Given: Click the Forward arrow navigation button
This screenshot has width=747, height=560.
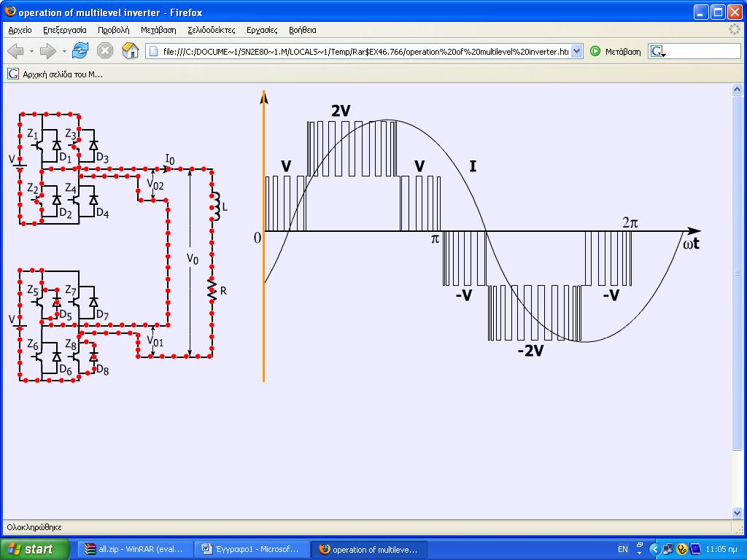Looking at the screenshot, I should pos(48,51).
